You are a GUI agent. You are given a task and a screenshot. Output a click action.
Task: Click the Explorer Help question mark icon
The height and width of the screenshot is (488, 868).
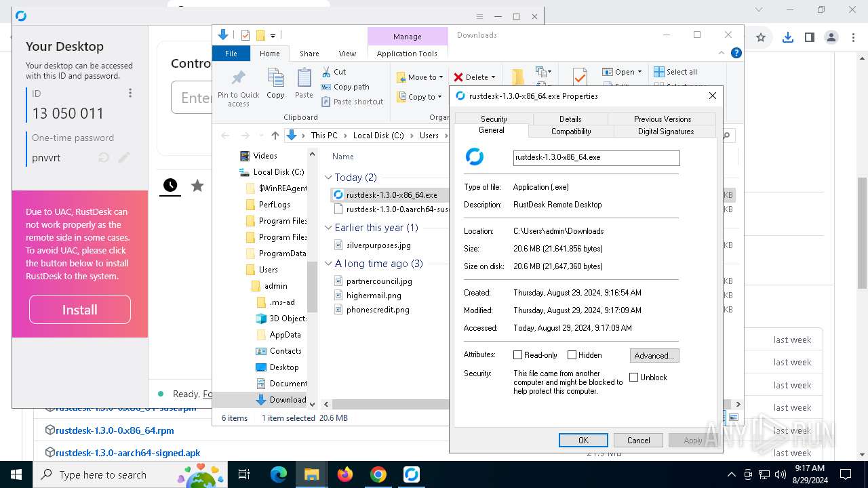[x=736, y=53]
